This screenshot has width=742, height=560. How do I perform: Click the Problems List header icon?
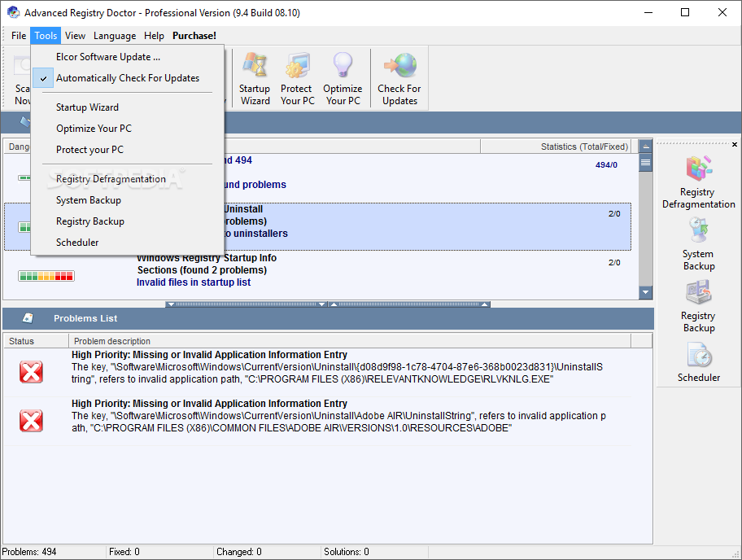[x=28, y=318]
